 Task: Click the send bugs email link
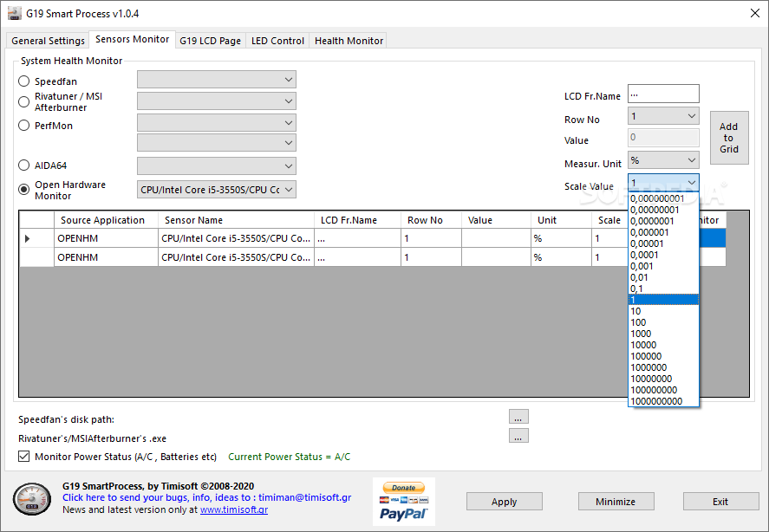tap(206, 497)
